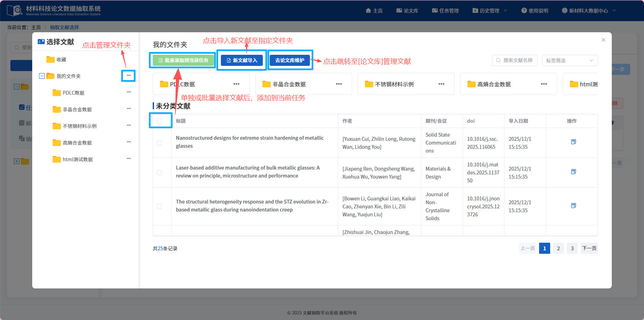Viewport: 644px width, 320px height.
Task: Open ellipsis options for 高熵合金数据 in sidebar tree
Action: (x=128, y=142)
